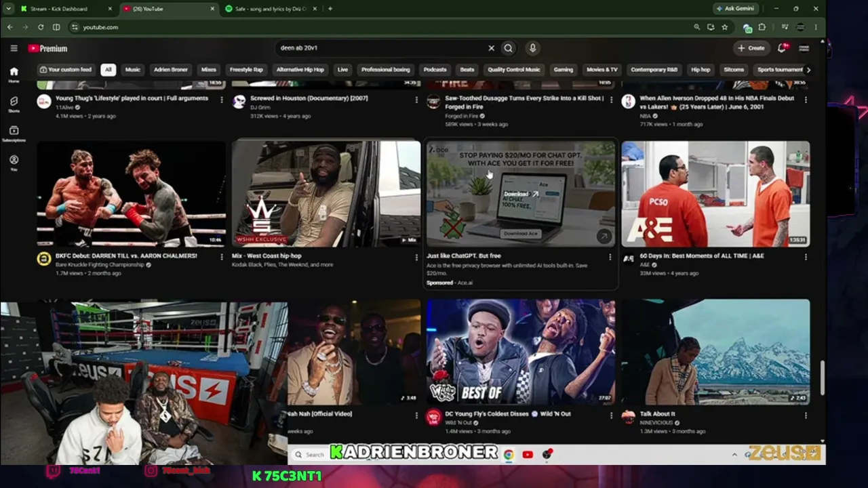Open the browser extensions puzzle icon
Viewport: 868px width, 488px height.
coord(762,27)
